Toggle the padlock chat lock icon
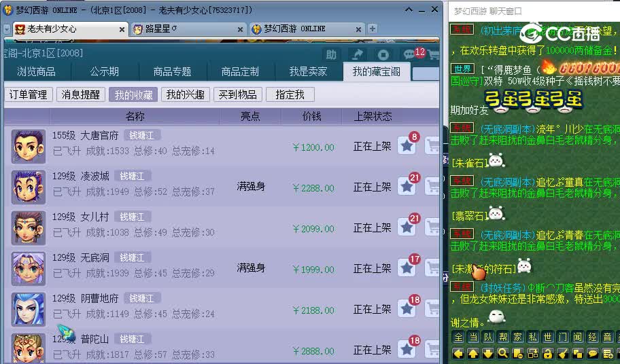Image resolution: width=620 pixels, height=364 pixels. point(548,353)
